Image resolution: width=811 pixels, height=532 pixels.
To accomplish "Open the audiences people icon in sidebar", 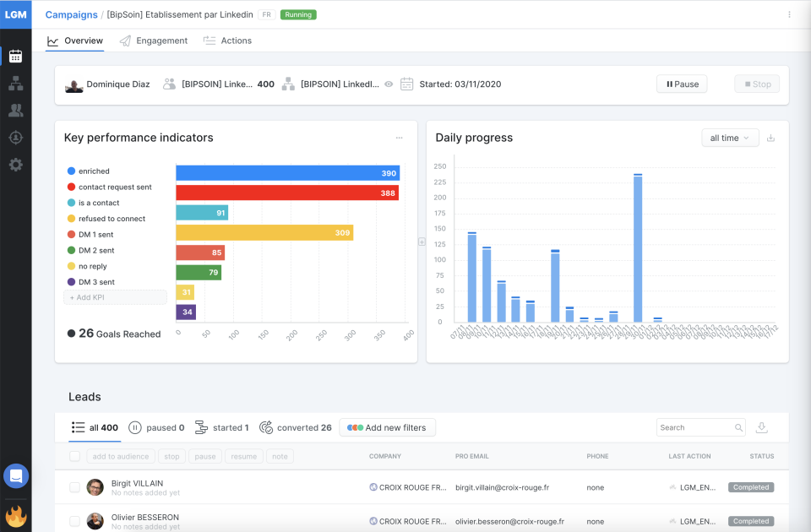I will (x=15, y=110).
